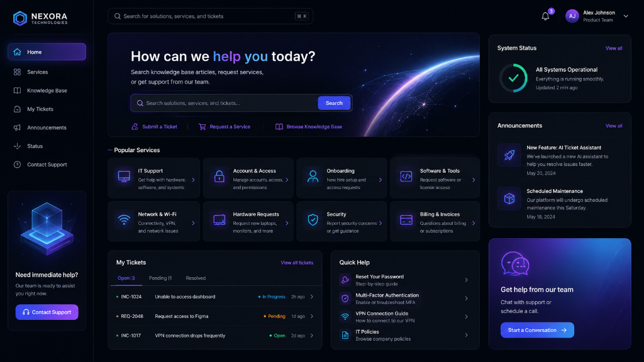Open Multi-Factor Authentication via its chevron
This screenshot has width=644, height=362.
pos(466,299)
